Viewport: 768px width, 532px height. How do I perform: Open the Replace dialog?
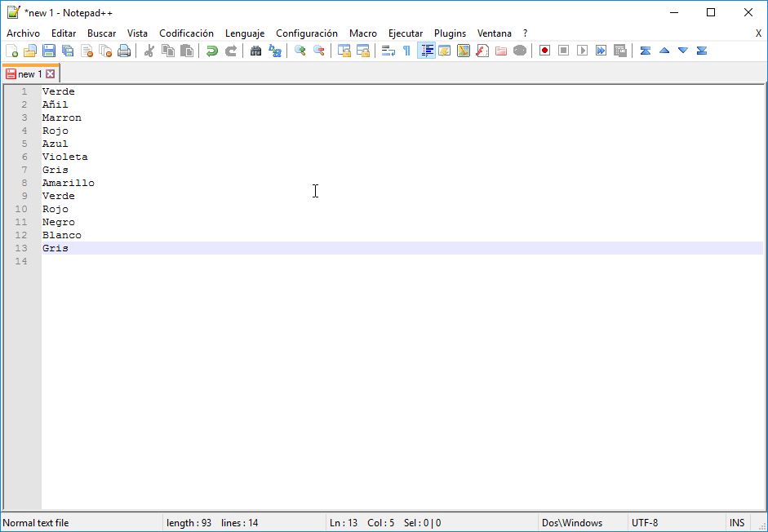point(275,50)
